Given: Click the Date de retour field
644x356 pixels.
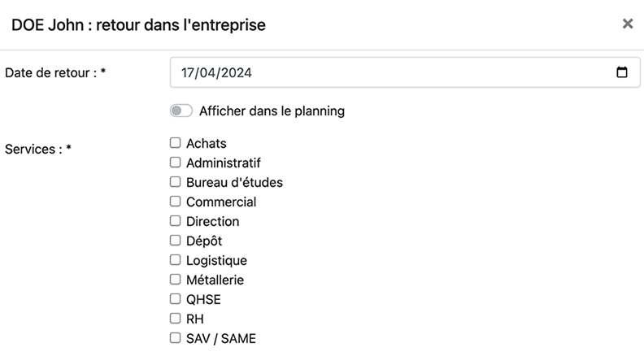Looking at the screenshot, I should (x=390, y=72).
